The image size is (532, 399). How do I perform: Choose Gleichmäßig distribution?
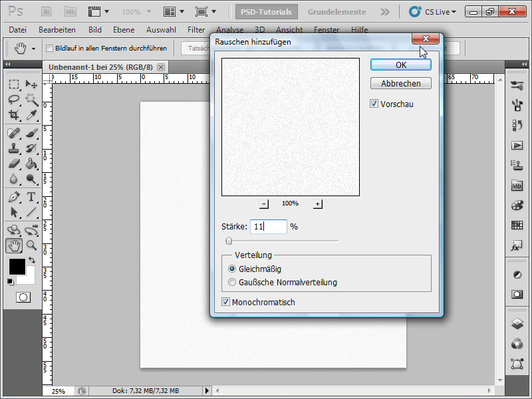tap(232, 269)
